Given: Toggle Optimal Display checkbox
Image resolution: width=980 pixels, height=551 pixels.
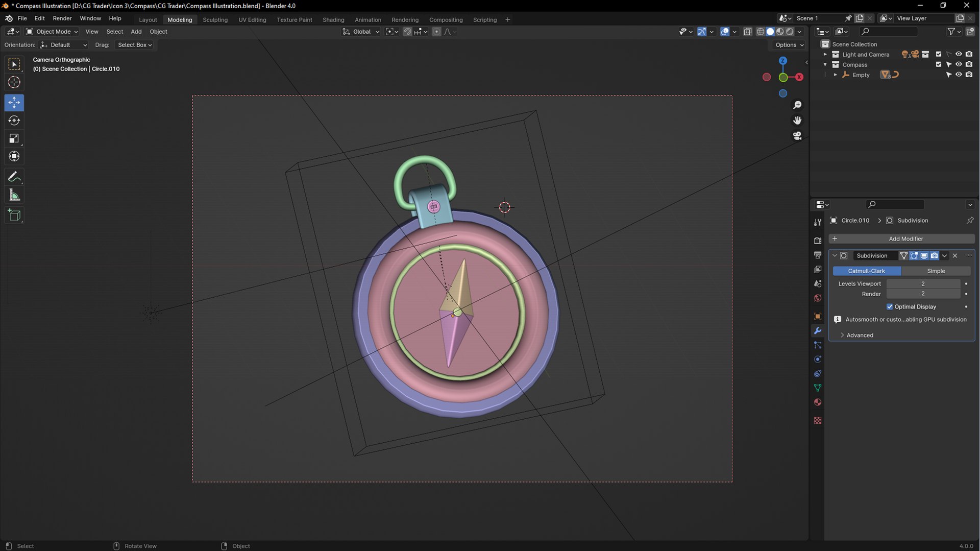Looking at the screenshot, I should [890, 307].
